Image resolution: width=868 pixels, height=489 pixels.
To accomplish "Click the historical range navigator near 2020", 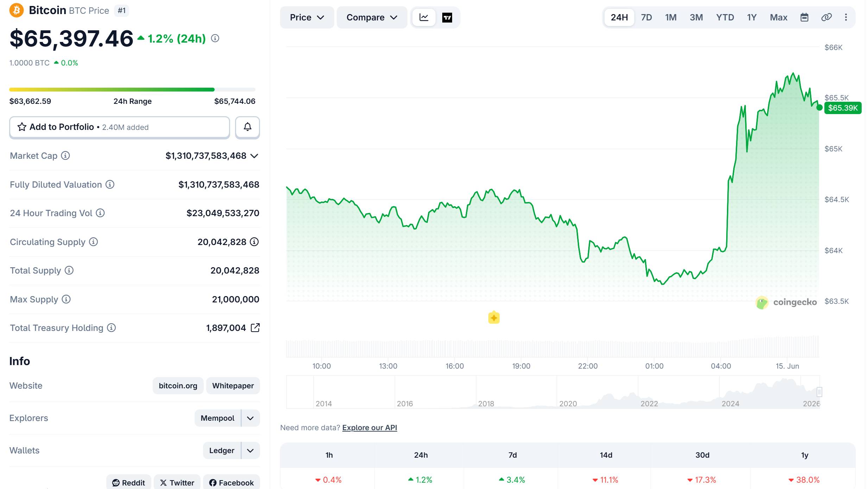I will point(568,403).
